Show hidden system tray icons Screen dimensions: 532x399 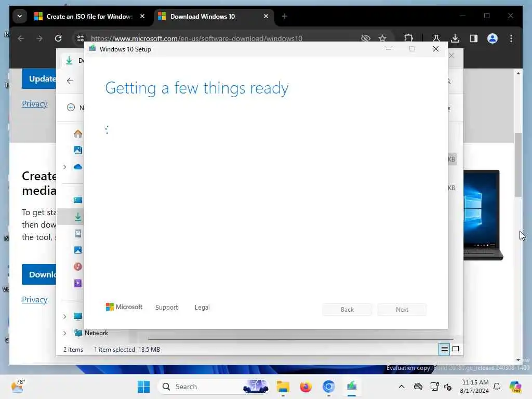(402, 387)
